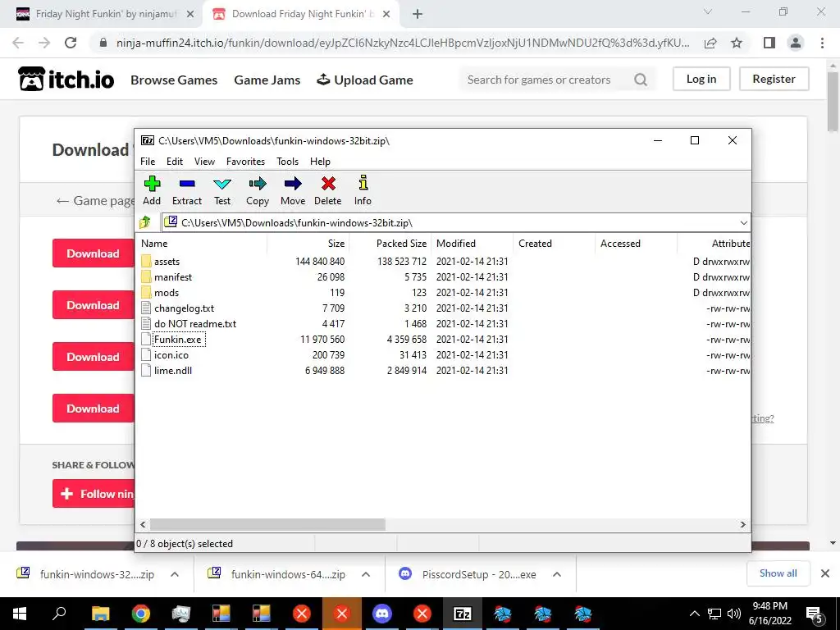Open the Chrome profile avatar

pyautogui.click(x=796, y=43)
